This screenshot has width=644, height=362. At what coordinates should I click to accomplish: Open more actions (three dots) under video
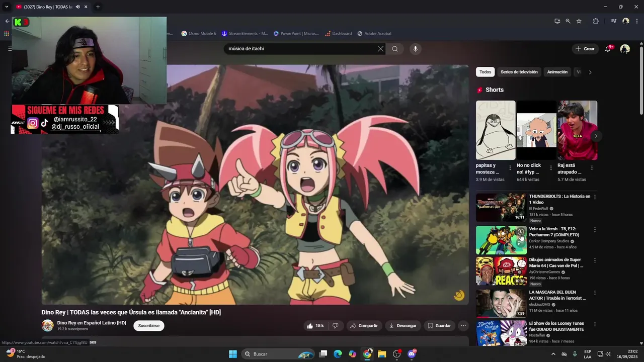(463, 326)
